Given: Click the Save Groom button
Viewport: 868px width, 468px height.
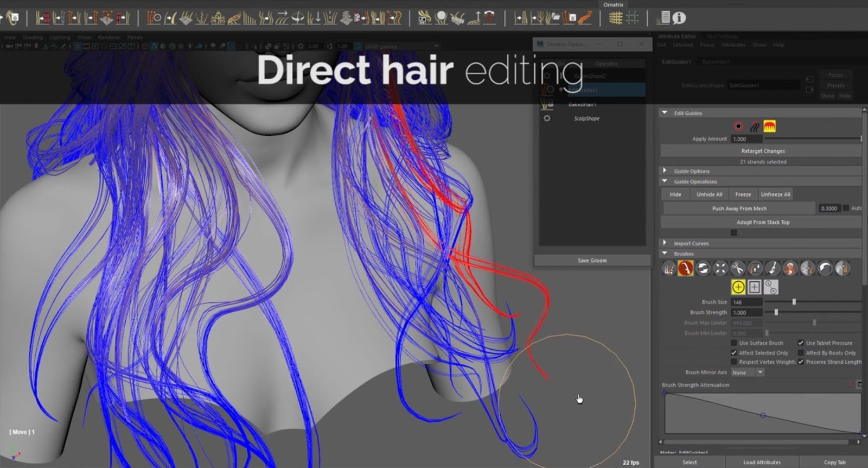Looking at the screenshot, I should pos(592,261).
